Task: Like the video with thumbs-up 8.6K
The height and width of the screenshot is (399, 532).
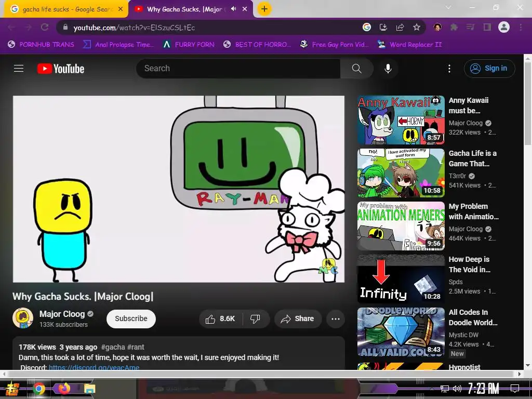Action: [220, 319]
